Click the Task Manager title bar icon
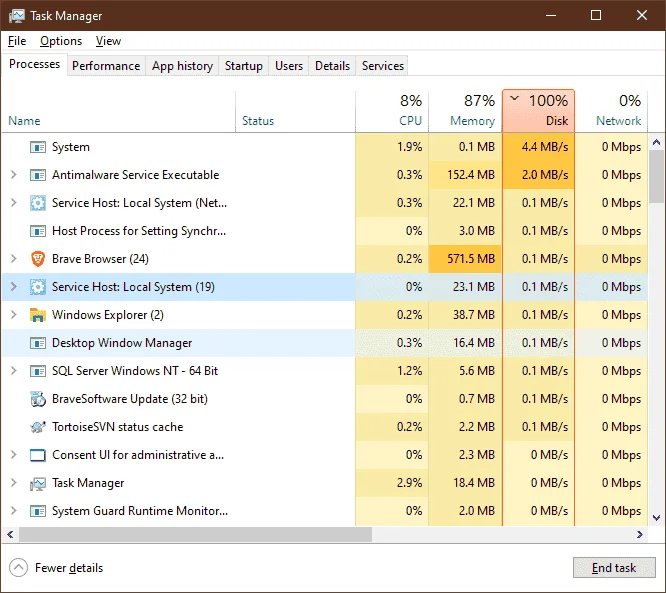The width and height of the screenshot is (666, 593). [x=16, y=16]
